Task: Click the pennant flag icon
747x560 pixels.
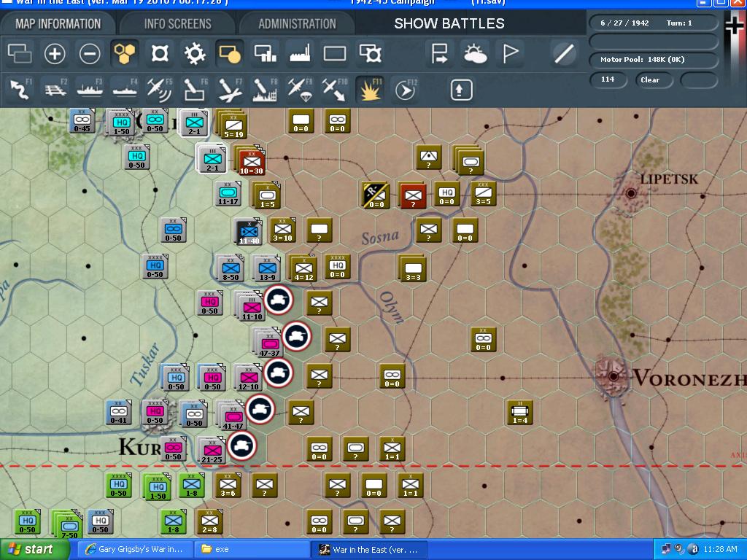Action: click(510, 53)
